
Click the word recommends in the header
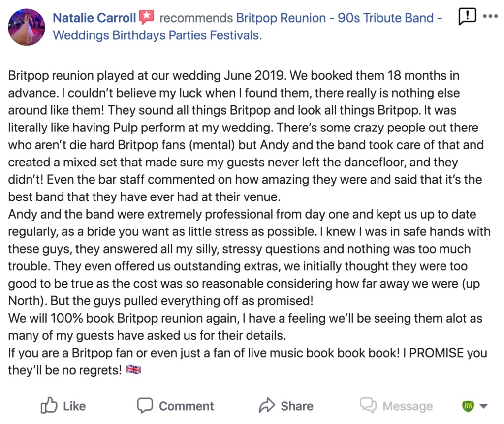coord(196,18)
